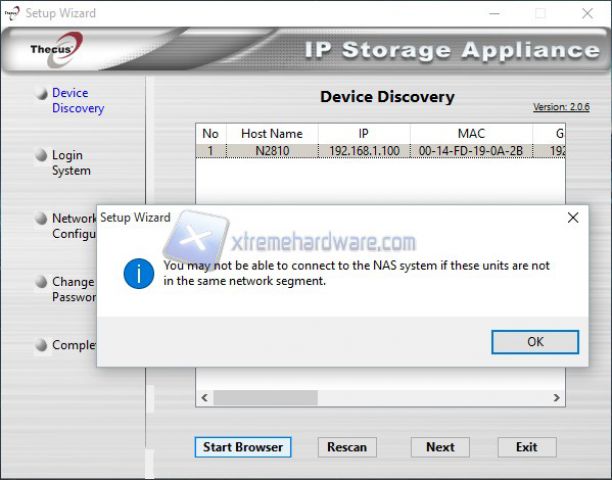Click the blue information icon in the dialog

pyautogui.click(x=138, y=273)
